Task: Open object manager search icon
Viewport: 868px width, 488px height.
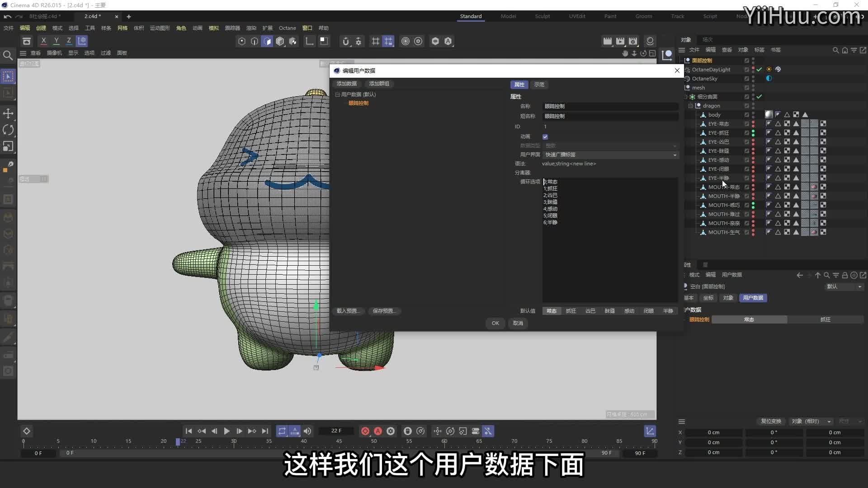Action: pos(835,50)
